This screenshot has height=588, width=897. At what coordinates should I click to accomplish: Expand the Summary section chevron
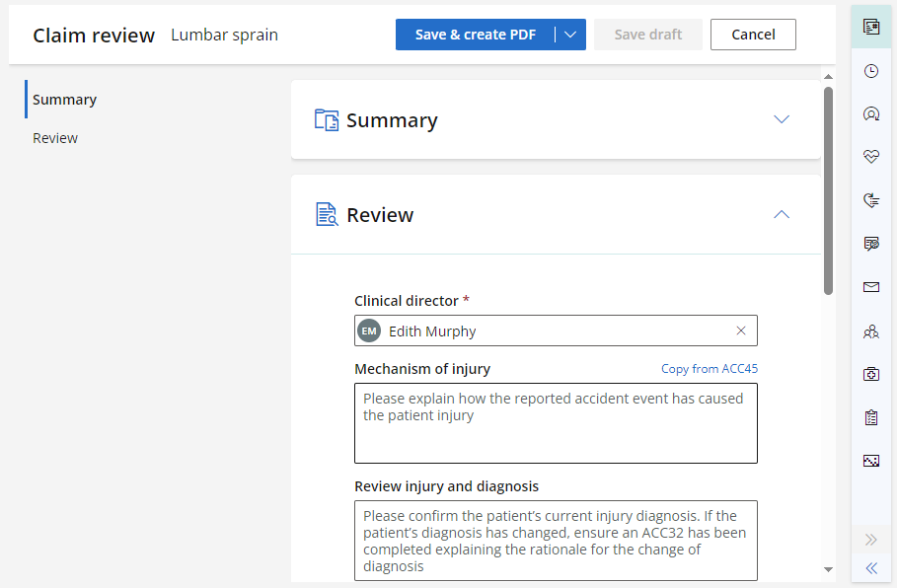[782, 119]
